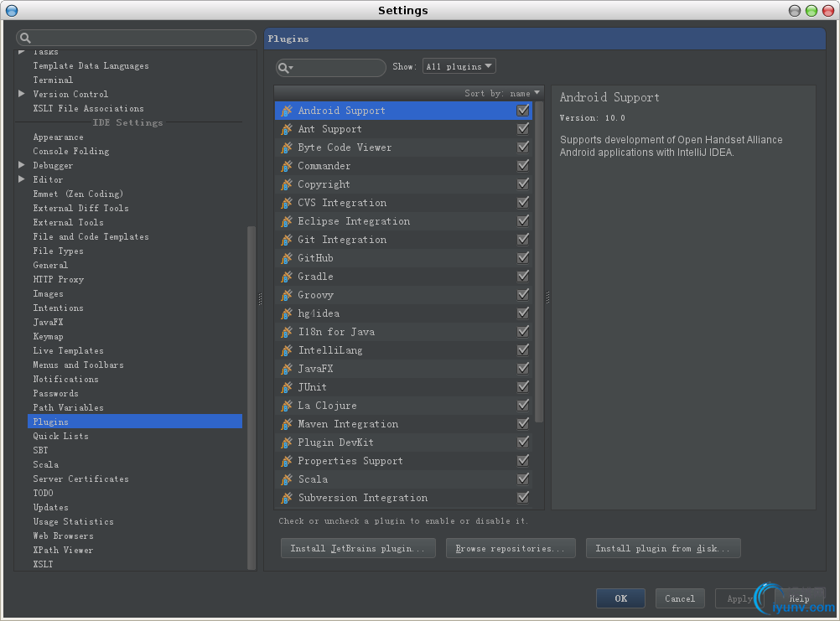Click the Install JetBrains plugin button
Screen dimensions: 840x621
(x=358, y=548)
